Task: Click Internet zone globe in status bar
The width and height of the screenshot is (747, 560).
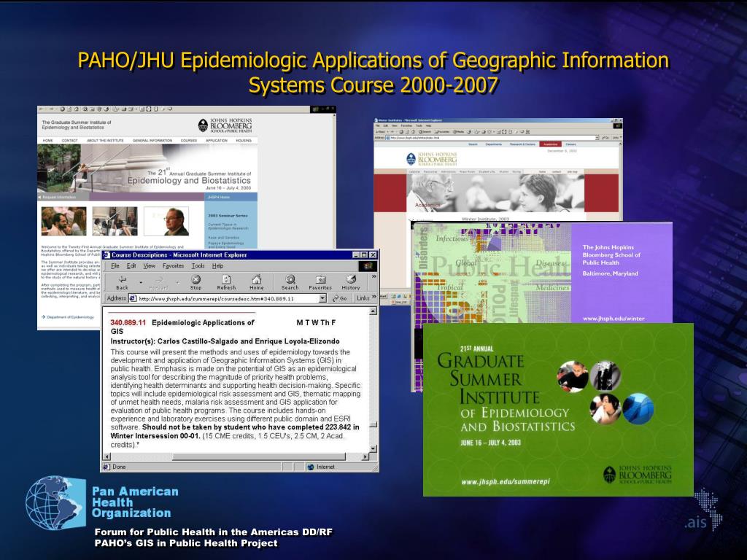Action: pos(311,467)
